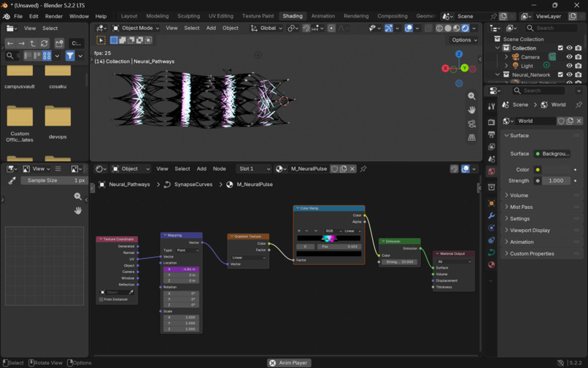Screen dimensions: 588x368
Task: Open the viewport Options dropdown
Action: click(464, 40)
